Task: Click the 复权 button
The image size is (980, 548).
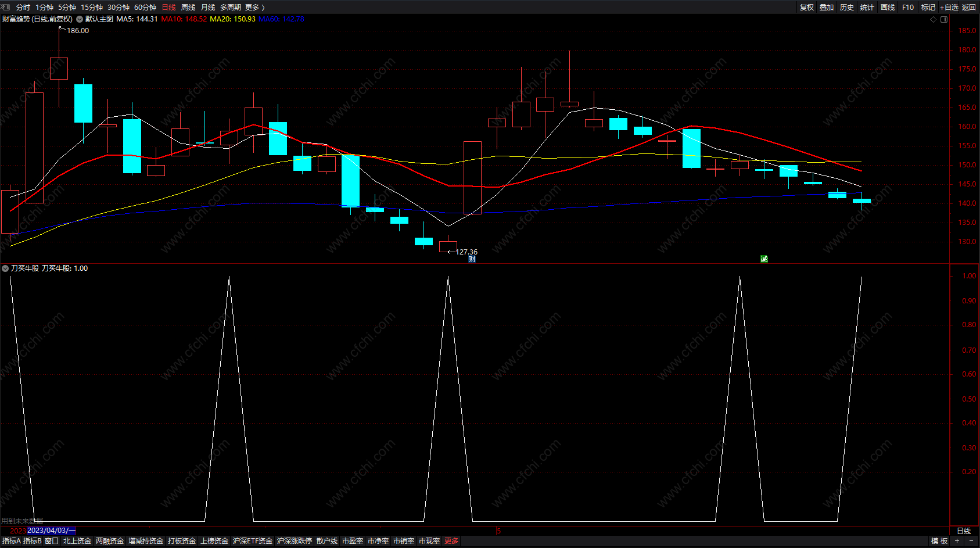Action: tap(807, 8)
